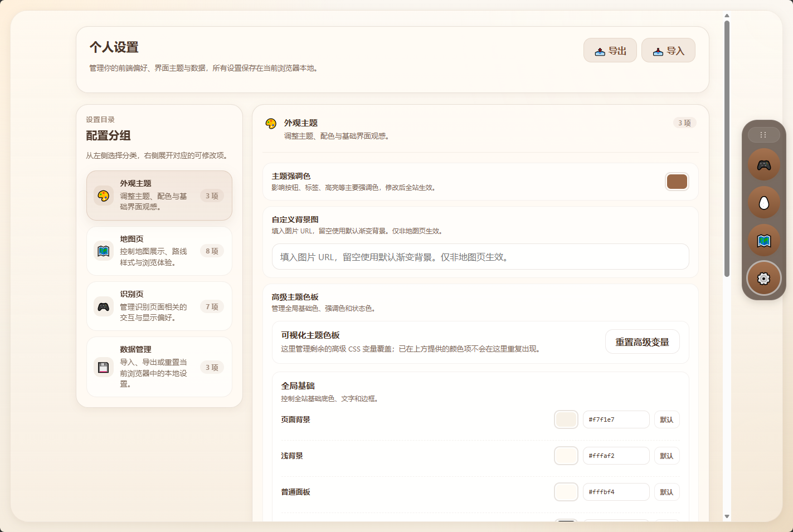Open the 浅背景 color swatch
The width and height of the screenshot is (793, 532).
[566, 456]
